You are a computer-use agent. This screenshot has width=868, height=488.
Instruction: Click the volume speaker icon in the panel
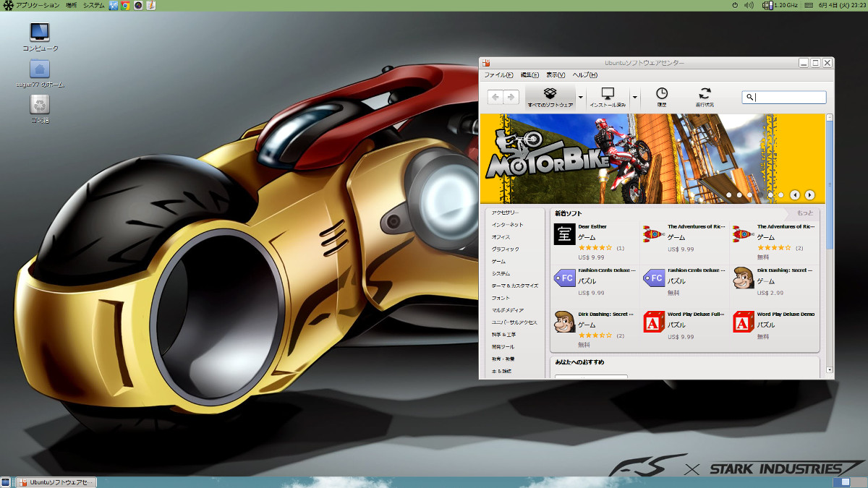coord(749,5)
